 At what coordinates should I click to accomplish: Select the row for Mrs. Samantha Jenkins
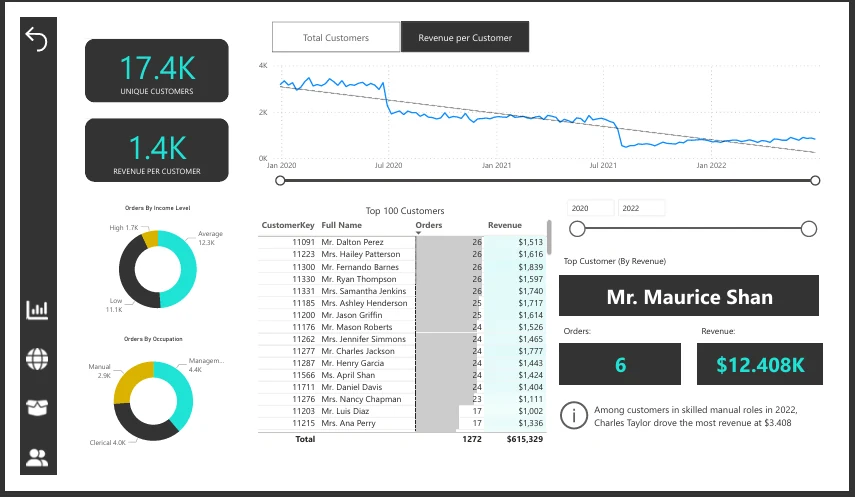(x=402, y=291)
